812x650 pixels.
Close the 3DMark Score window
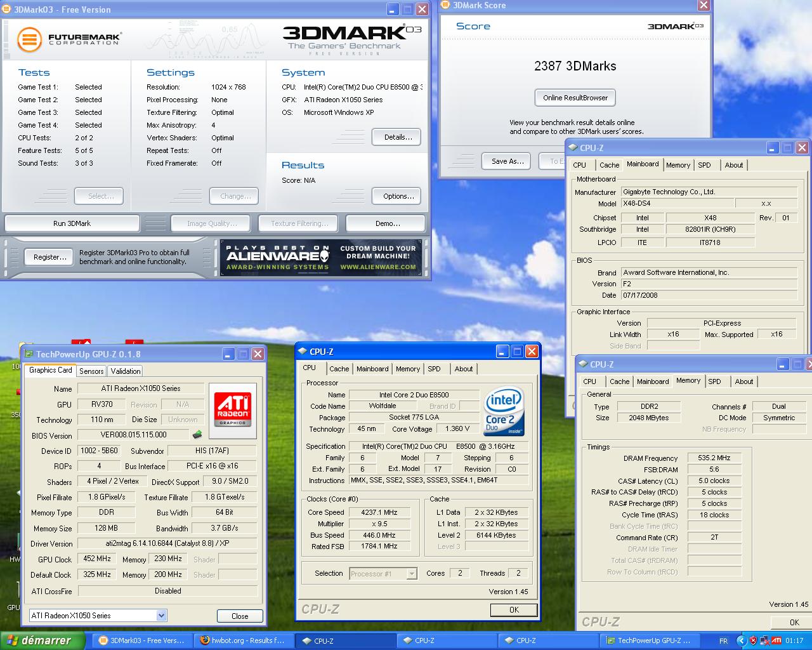point(703,5)
